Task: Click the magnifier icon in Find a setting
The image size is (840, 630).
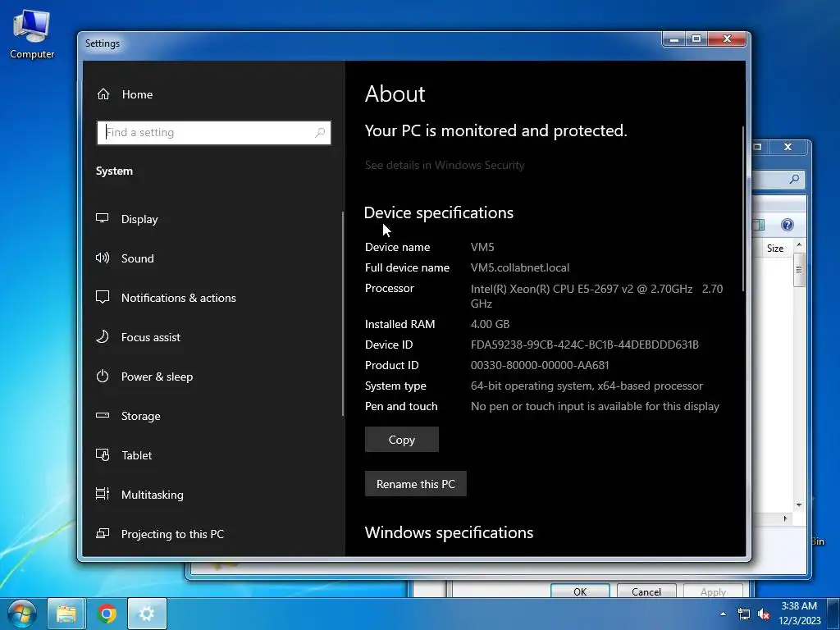Action: point(320,132)
